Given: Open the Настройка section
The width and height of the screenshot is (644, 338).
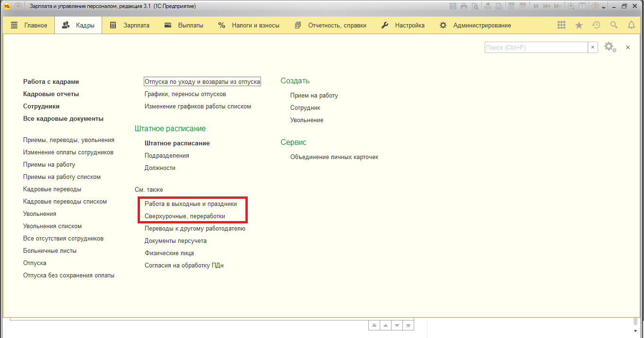Looking at the screenshot, I should (403, 26).
